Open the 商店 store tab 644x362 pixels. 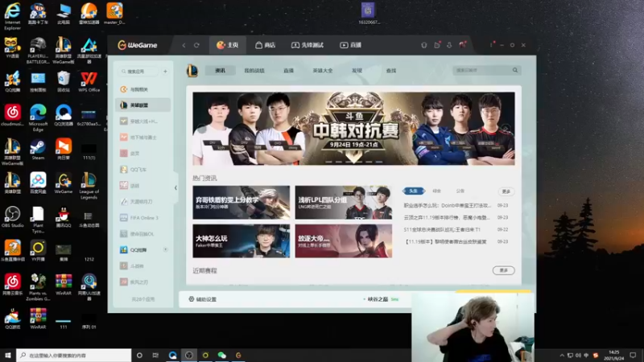[266, 45]
